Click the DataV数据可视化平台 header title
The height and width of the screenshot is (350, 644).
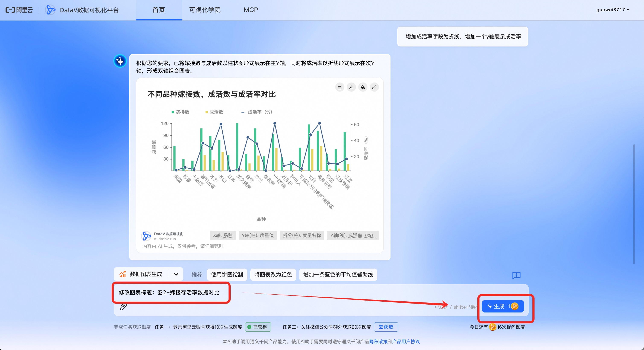[89, 10]
